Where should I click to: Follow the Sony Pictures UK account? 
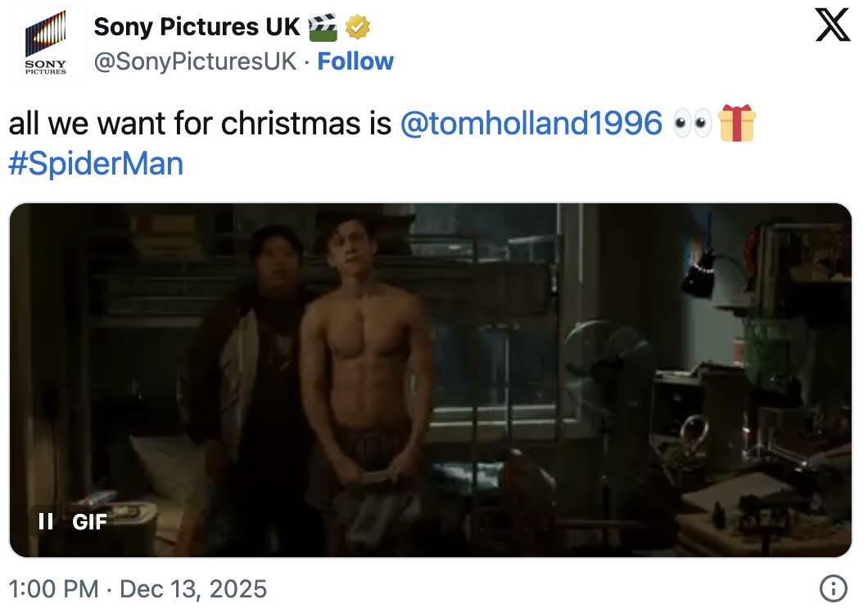[355, 61]
